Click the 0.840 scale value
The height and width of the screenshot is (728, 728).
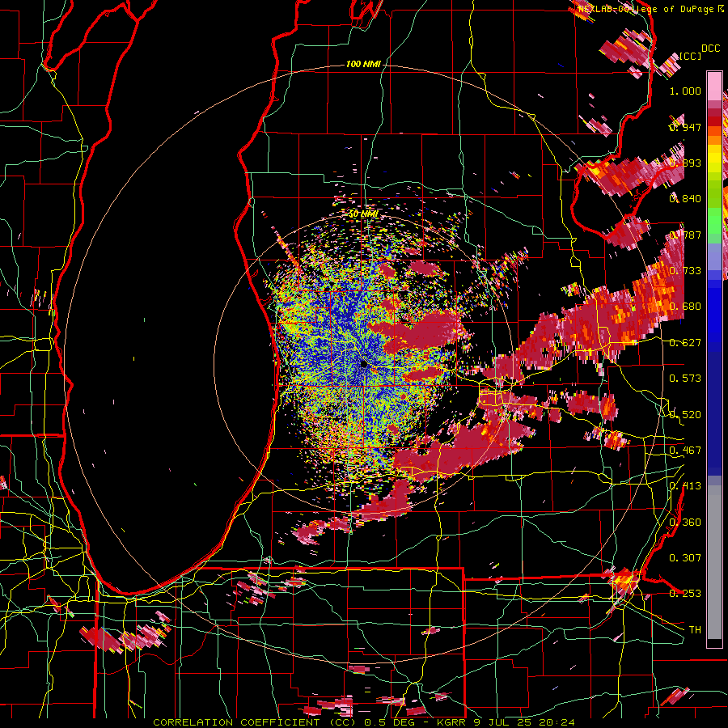tap(685, 199)
